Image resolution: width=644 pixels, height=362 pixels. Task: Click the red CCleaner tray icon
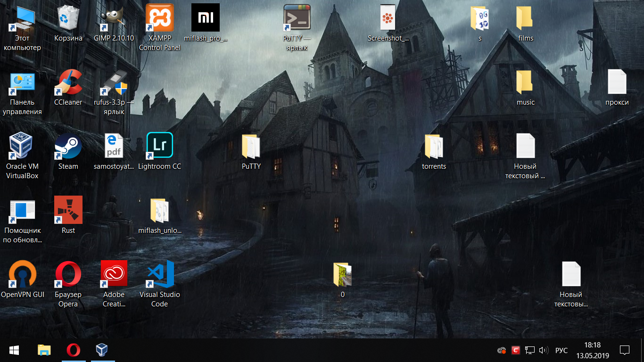point(516,350)
